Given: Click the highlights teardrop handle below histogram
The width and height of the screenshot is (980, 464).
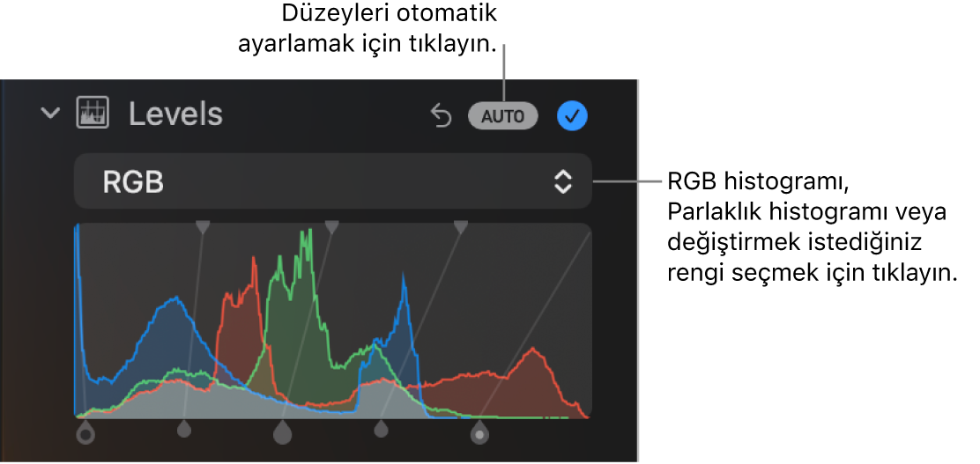Looking at the screenshot, I should pos(382,429).
